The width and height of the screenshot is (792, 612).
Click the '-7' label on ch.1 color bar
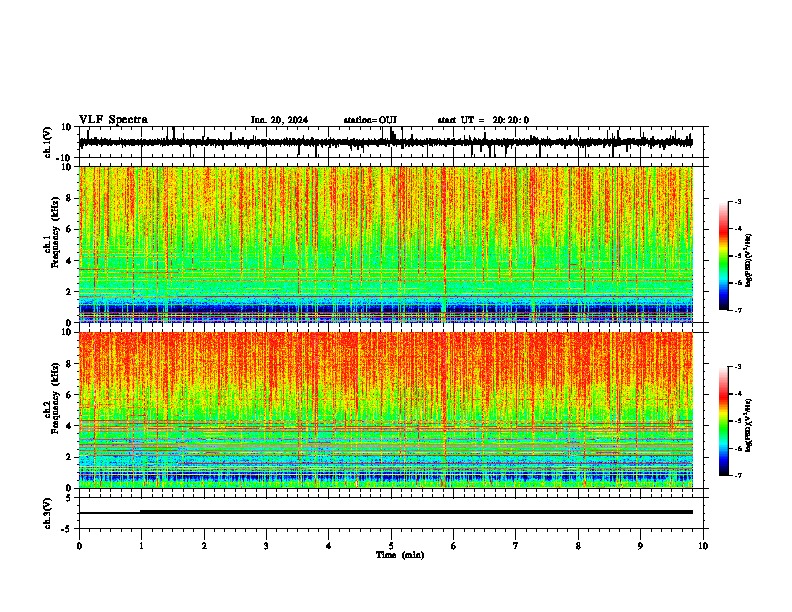[x=737, y=310]
